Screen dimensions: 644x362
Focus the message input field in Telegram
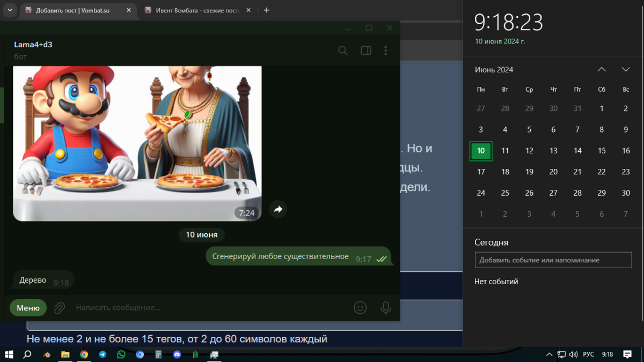click(209, 308)
